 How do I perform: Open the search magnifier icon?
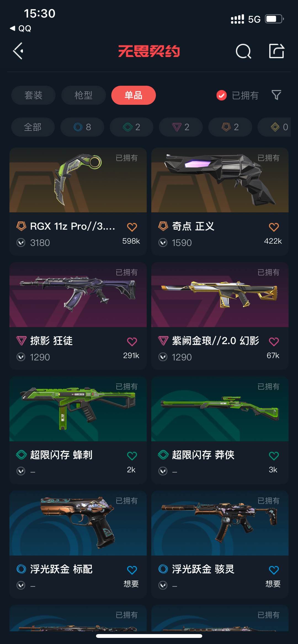pyautogui.click(x=243, y=51)
